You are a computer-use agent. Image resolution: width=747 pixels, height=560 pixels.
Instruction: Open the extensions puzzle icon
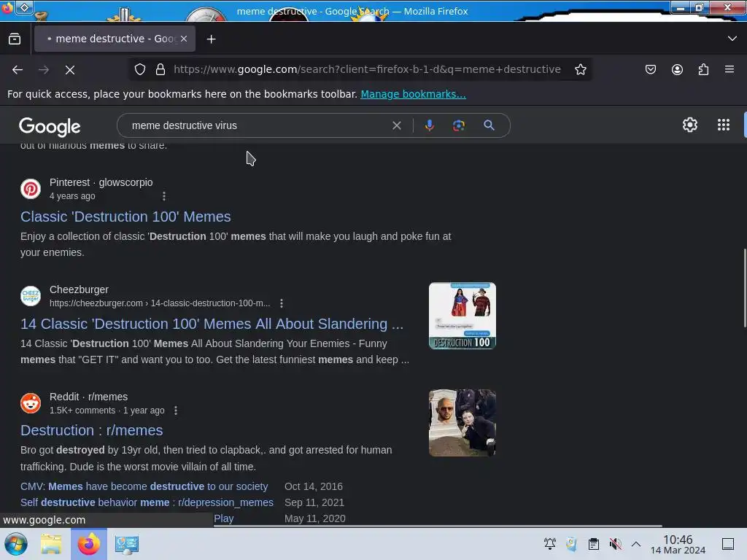(703, 69)
